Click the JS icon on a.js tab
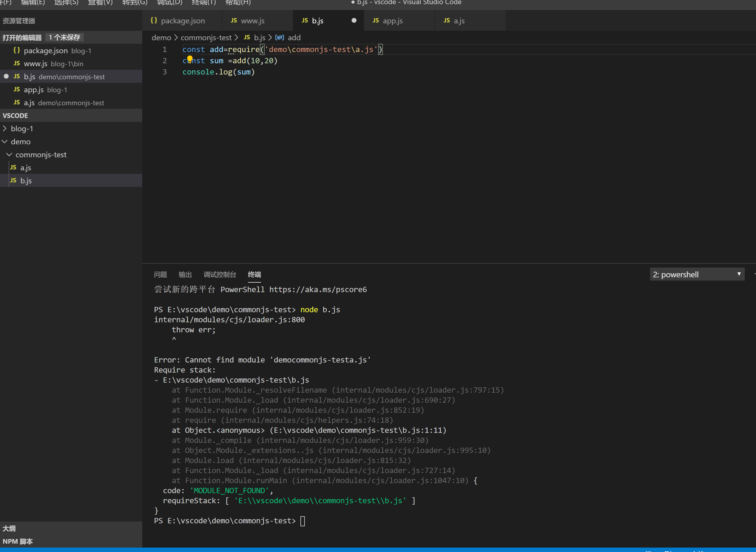The image size is (756, 552). pos(447,20)
